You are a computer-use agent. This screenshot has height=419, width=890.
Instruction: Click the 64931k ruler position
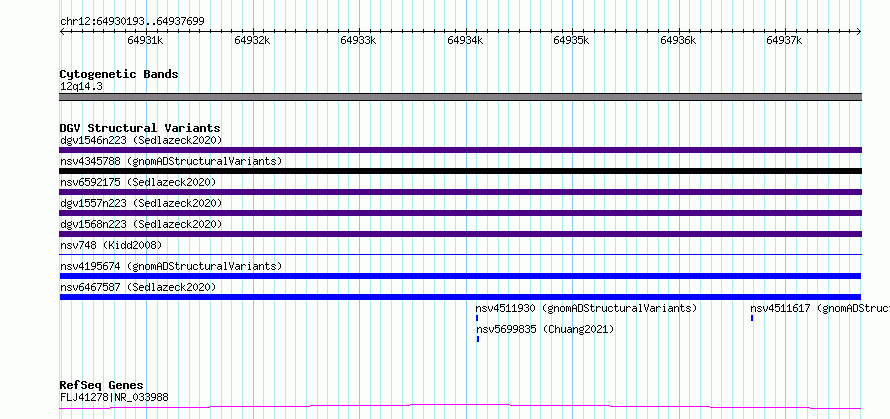[x=145, y=40]
